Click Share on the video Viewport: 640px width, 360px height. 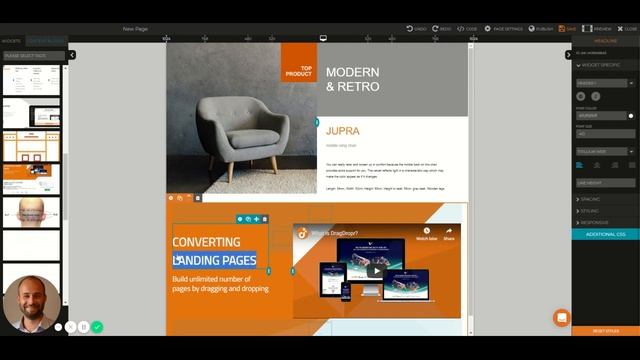449,234
